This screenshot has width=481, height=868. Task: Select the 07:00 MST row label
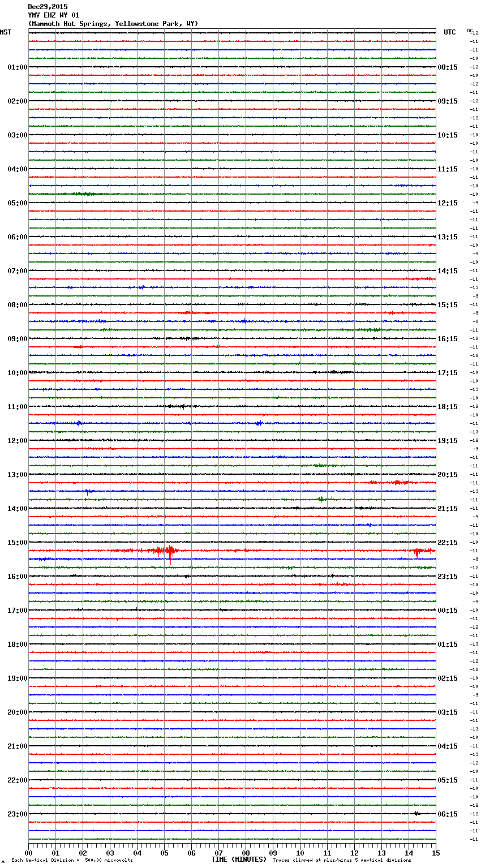click(17, 270)
